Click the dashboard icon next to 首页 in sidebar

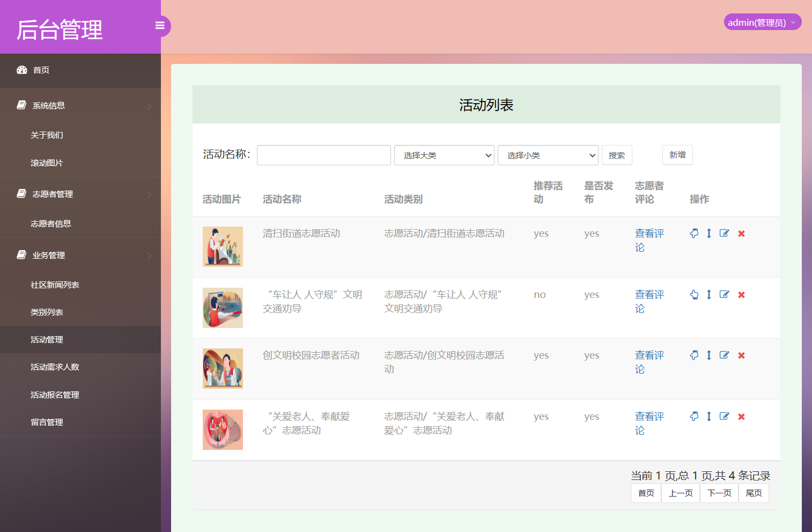click(x=21, y=70)
